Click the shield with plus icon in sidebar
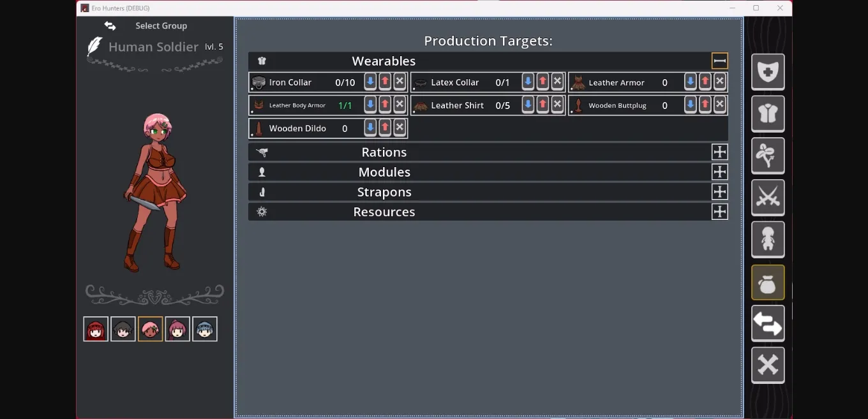The image size is (868, 419). (767, 71)
